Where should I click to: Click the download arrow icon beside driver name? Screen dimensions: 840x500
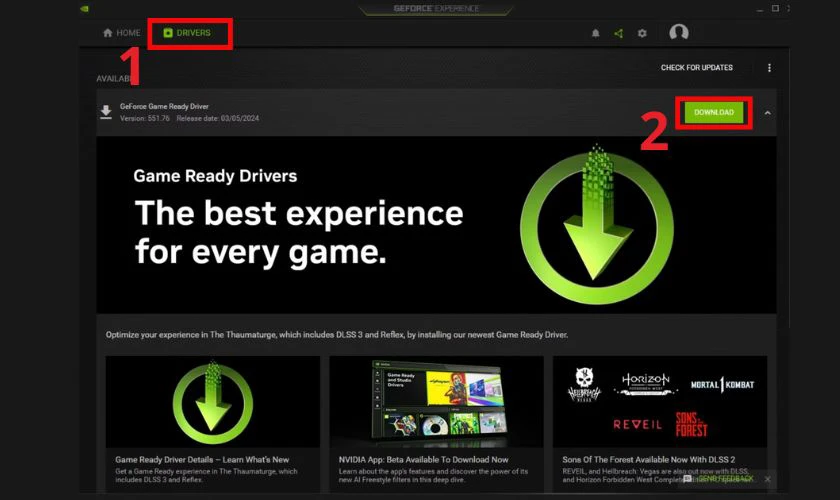[x=106, y=112]
